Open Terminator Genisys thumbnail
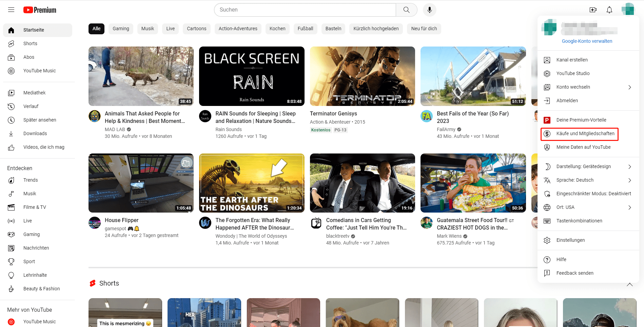Image resolution: width=644 pixels, height=327 pixels. coord(363,76)
